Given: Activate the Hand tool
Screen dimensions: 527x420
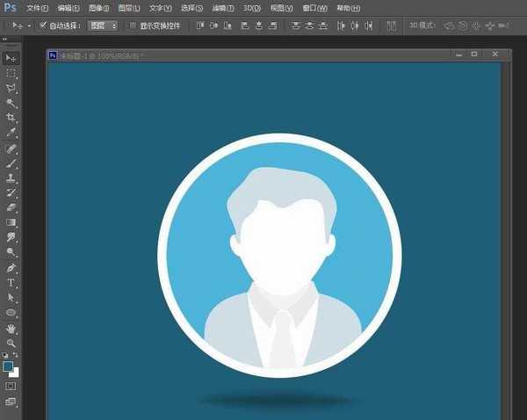Looking at the screenshot, I should [11, 329].
